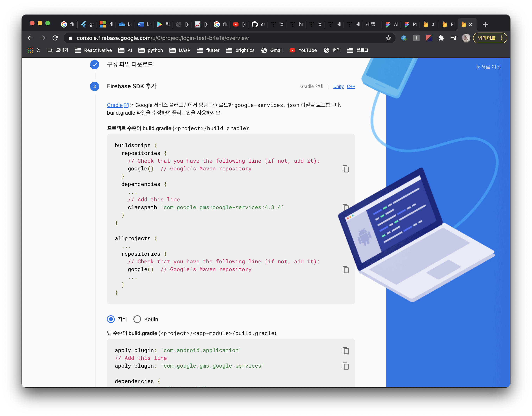Viewport: 532px width, 416px height.
Task: Open the Unity setup instructions link
Action: [338, 86]
